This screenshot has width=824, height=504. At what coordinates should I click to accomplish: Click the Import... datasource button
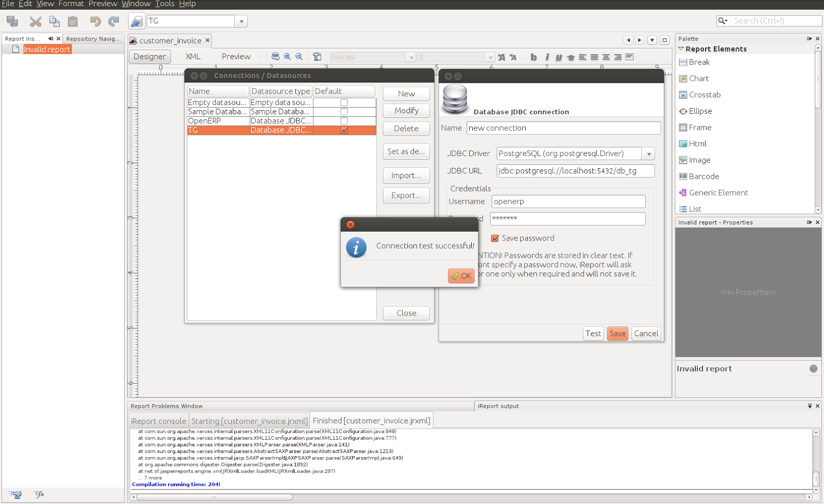pyautogui.click(x=406, y=176)
